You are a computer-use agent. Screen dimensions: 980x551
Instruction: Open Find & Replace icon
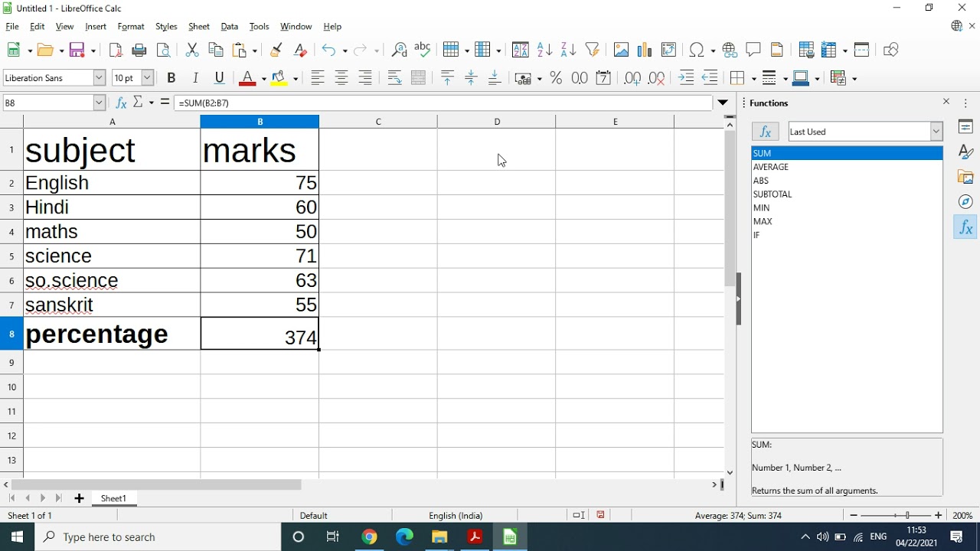(x=399, y=50)
